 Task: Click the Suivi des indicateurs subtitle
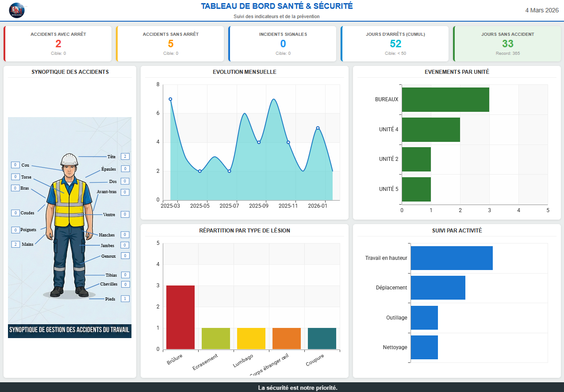coord(277,16)
